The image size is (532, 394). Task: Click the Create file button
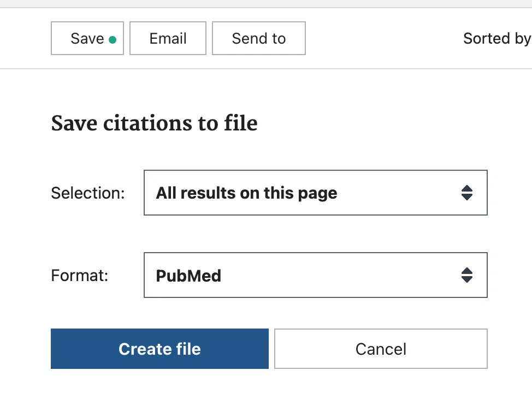pos(160,349)
